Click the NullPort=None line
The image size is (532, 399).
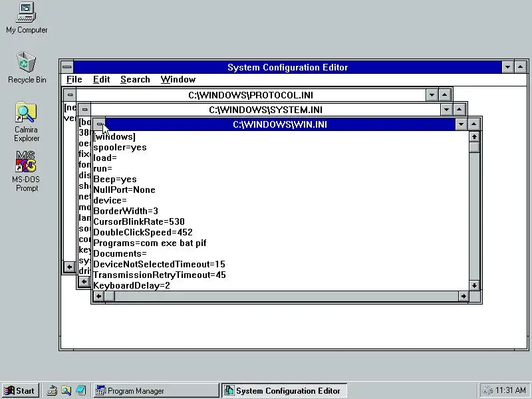pyautogui.click(x=124, y=190)
